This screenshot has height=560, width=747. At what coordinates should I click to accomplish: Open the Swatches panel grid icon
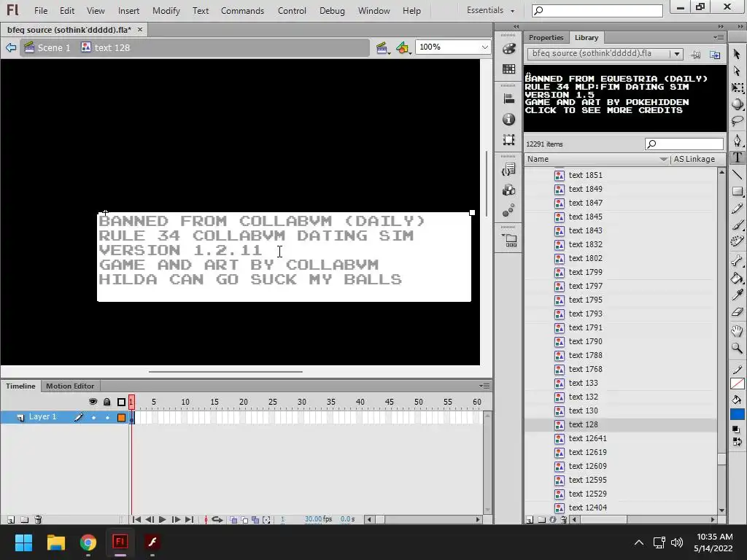[x=508, y=69]
